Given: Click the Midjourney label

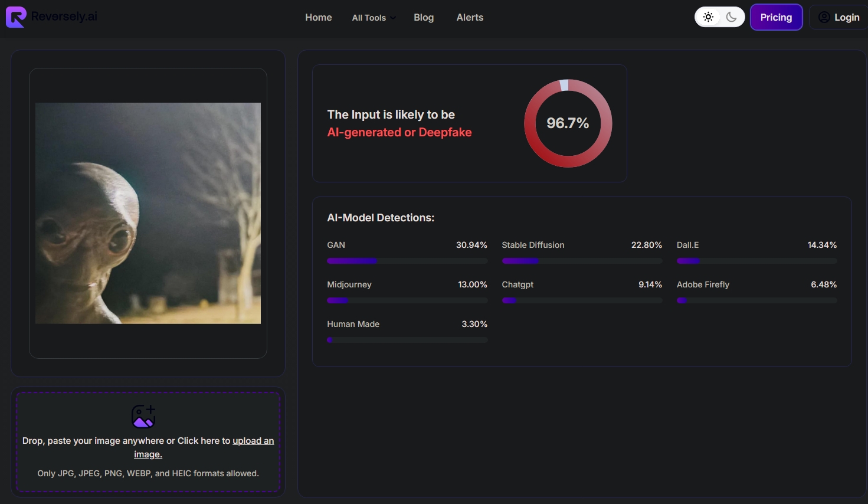Looking at the screenshot, I should pos(349,284).
